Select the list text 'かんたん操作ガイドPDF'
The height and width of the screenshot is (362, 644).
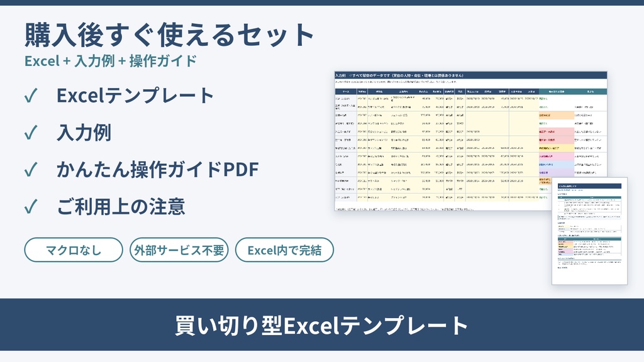158,169
